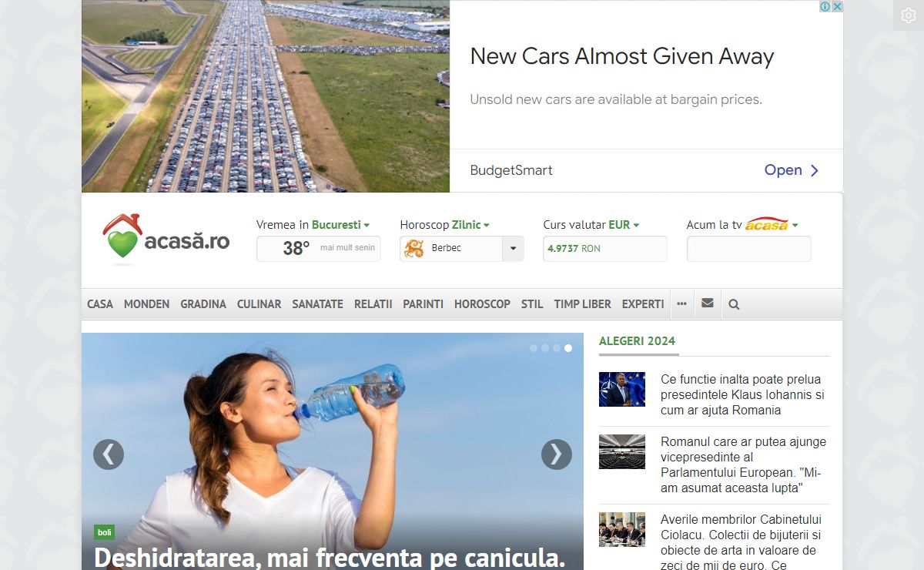Click the ad info icon
Image resolution: width=924 pixels, height=570 pixels.
(x=825, y=6)
